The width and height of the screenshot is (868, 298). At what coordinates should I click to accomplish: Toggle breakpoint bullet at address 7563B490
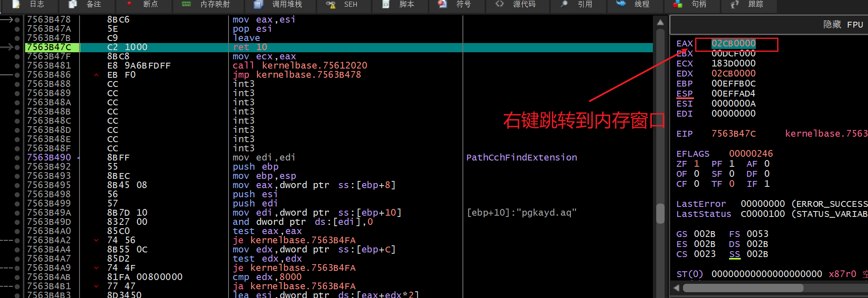(x=17, y=158)
